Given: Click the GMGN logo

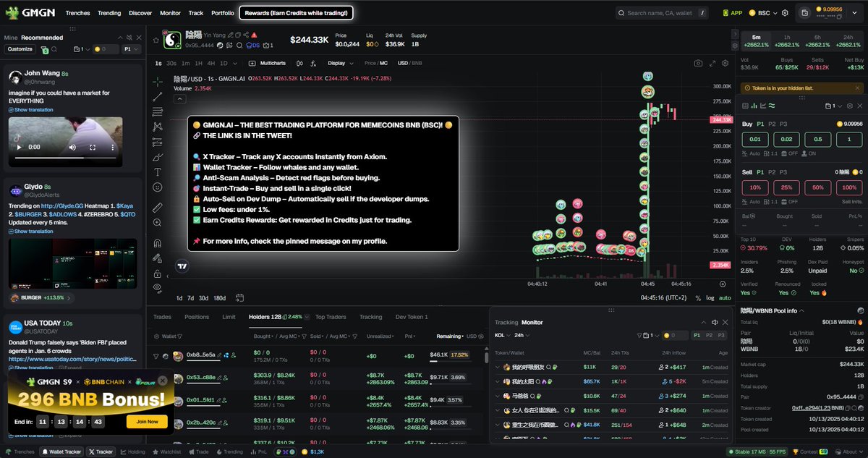Looking at the screenshot, I should pos(31,12).
